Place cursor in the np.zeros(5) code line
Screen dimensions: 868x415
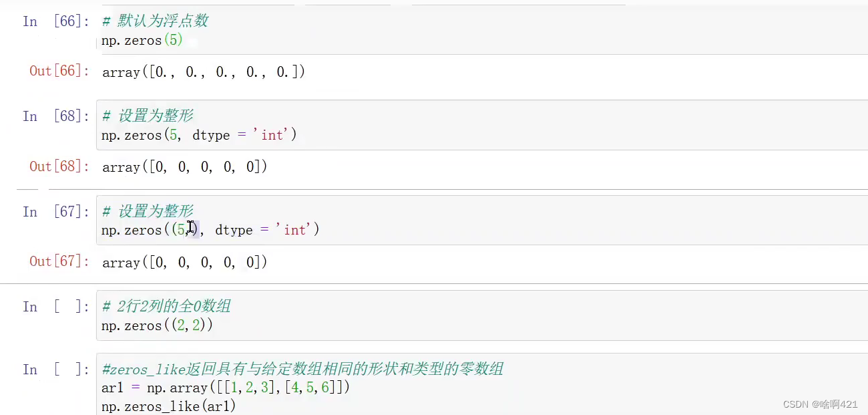[142, 40]
